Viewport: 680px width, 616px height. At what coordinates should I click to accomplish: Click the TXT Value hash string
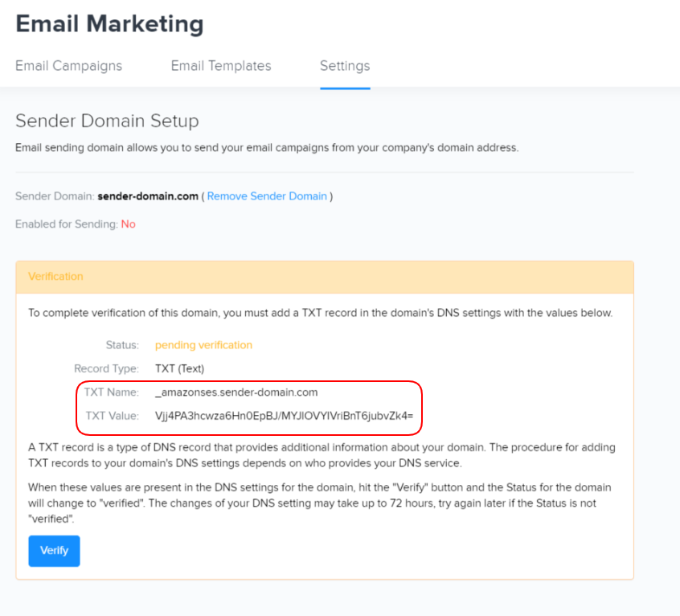284,416
